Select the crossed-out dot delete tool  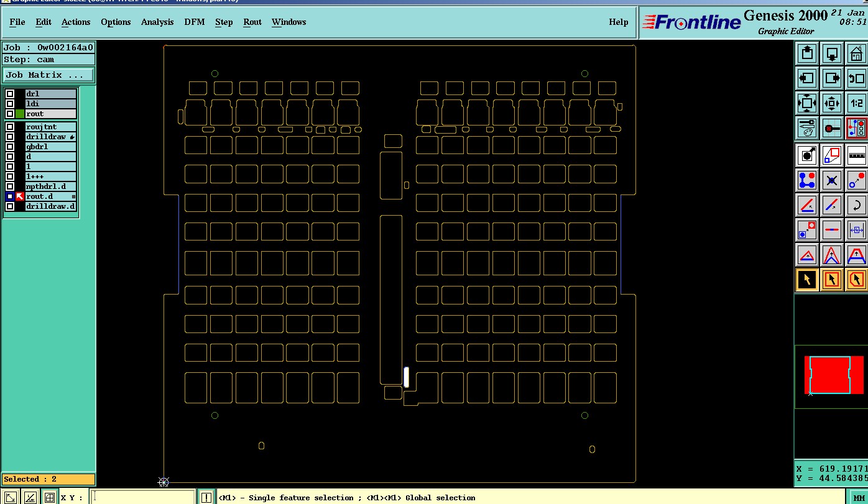(832, 180)
